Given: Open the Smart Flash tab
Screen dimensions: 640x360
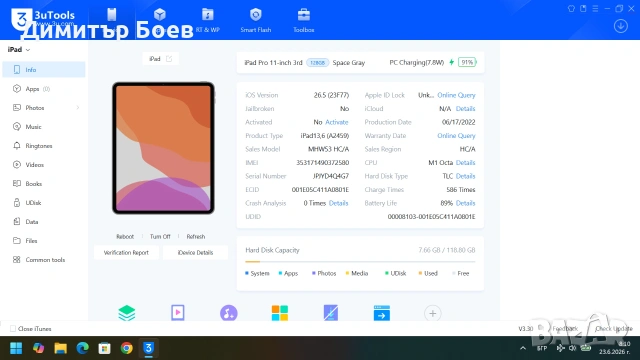Looking at the screenshot, I should point(256,20).
